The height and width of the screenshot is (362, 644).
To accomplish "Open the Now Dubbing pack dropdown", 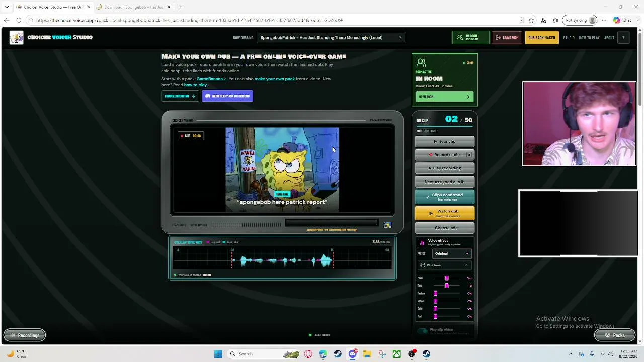I will coord(331,38).
